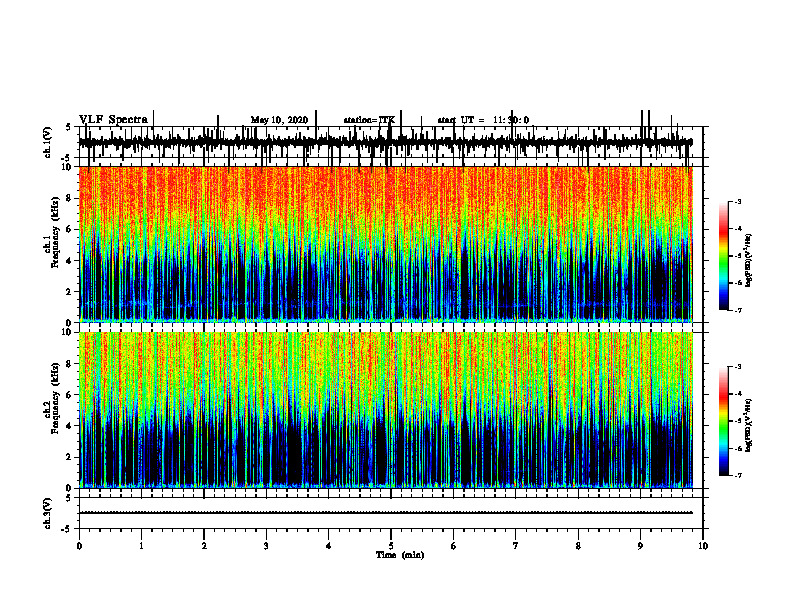The height and width of the screenshot is (612, 792).
Task: Click the "9" tick label on the Time axis
Action: [640, 546]
